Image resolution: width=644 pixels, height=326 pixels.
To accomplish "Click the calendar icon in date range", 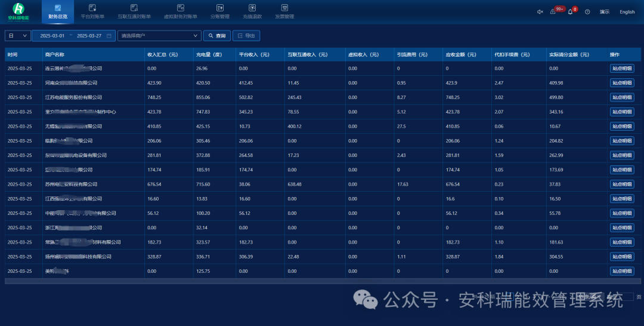I will tap(109, 36).
